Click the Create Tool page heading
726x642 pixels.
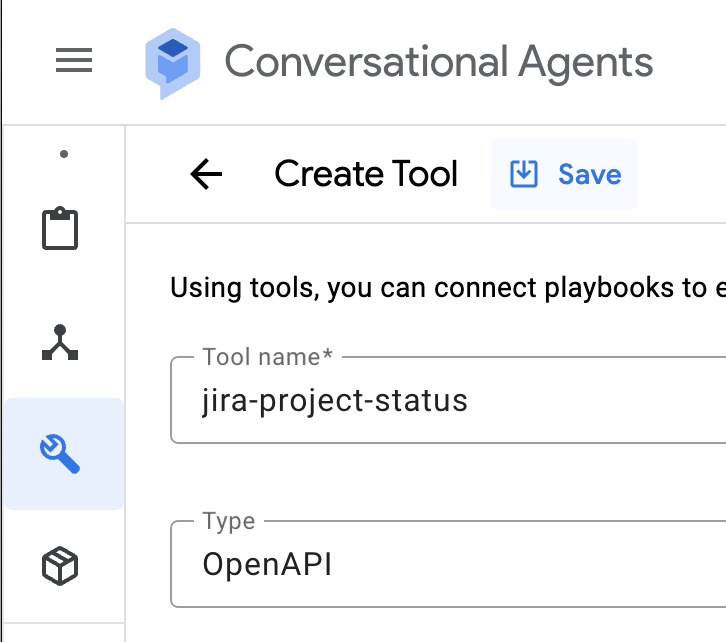coord(366,174)
